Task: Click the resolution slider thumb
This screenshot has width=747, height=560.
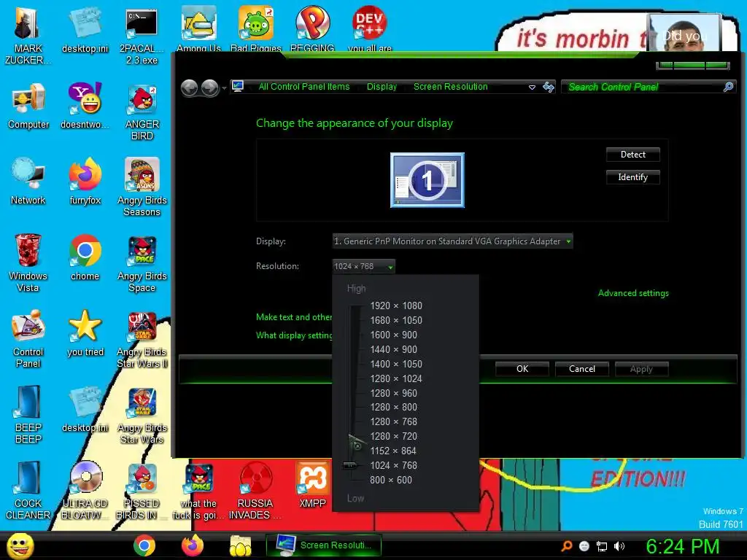Action: 351,465
